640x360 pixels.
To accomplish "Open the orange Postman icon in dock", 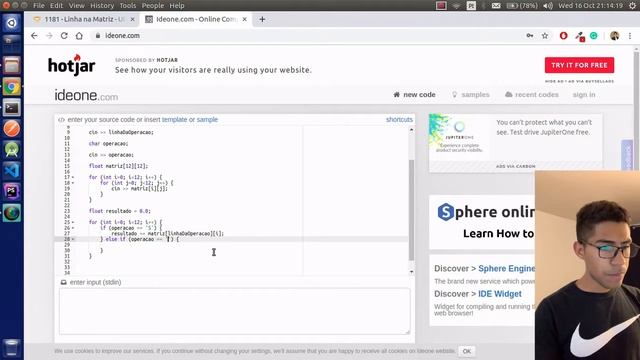I will (12, 129).
